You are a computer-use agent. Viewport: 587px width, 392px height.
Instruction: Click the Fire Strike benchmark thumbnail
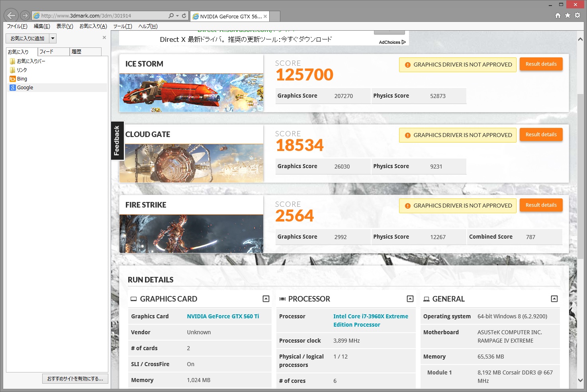tap(191, 234)
